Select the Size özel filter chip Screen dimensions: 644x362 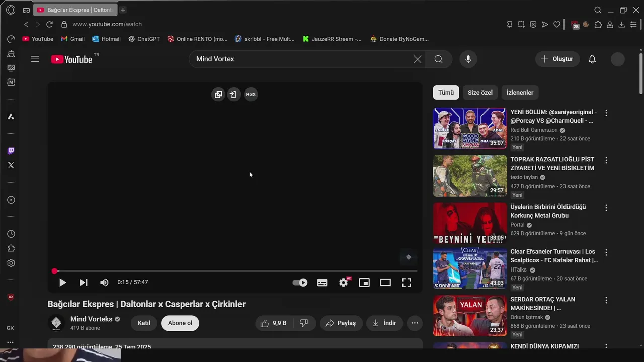pyautogui.click(x=480, y=93)
